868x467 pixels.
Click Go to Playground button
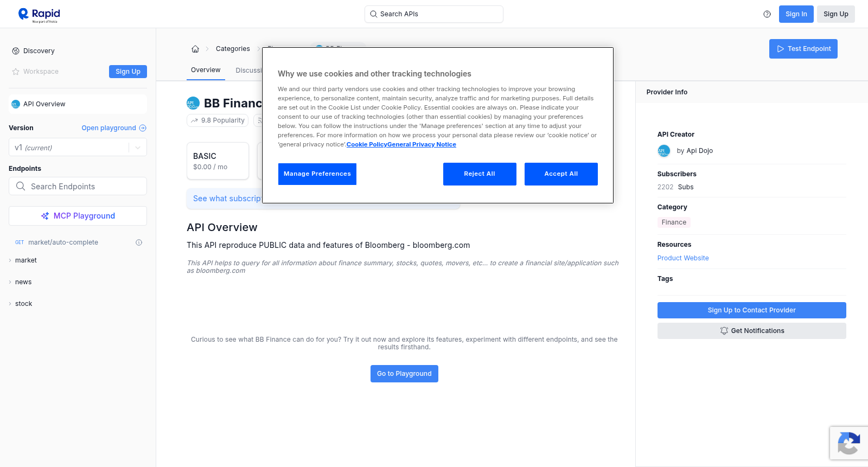(404, 374)
